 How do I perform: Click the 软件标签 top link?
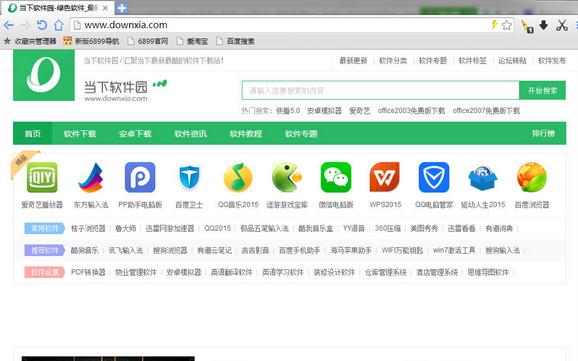click(x=473, y=60)
